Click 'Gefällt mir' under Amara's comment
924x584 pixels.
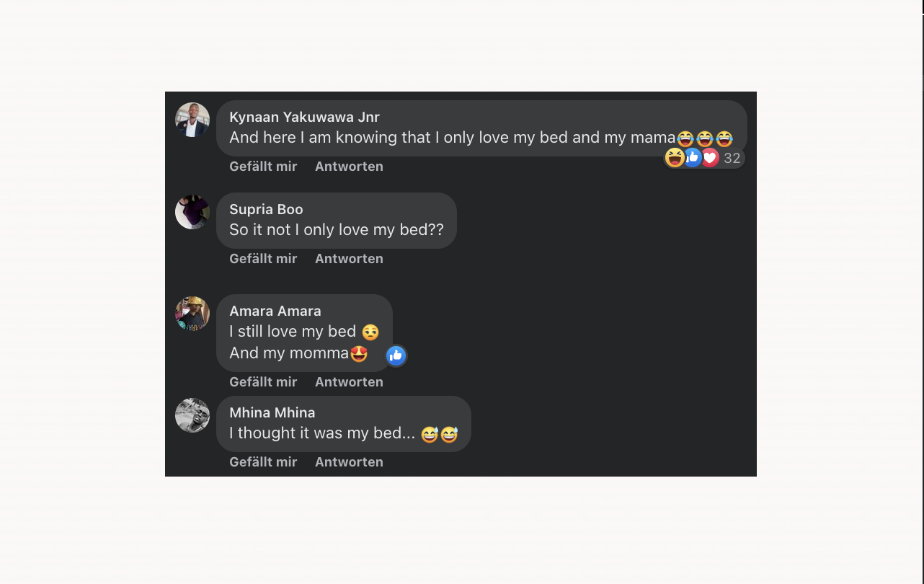pos(263,381)
